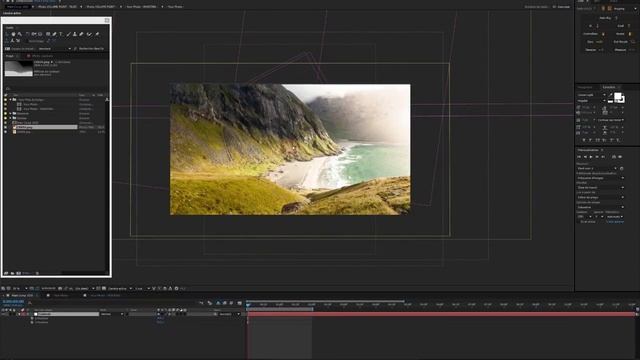Open the font family dropdown in Character panel

click(591, 95)
